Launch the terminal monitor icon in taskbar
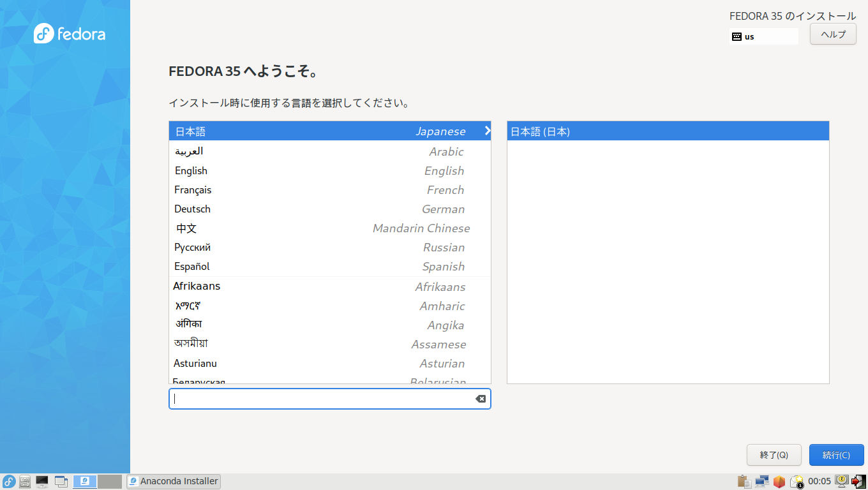This screenshot has height=490, width=868. 42,482
